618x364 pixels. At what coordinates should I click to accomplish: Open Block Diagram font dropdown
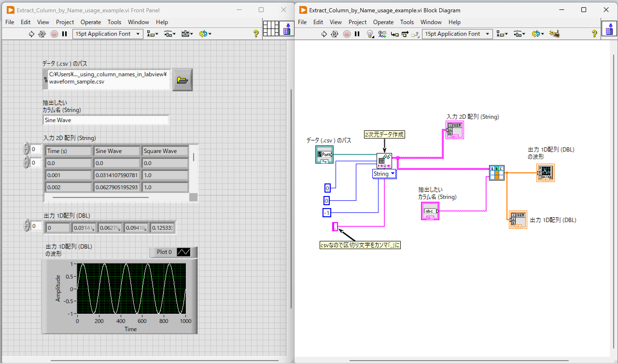coord(457,34)
